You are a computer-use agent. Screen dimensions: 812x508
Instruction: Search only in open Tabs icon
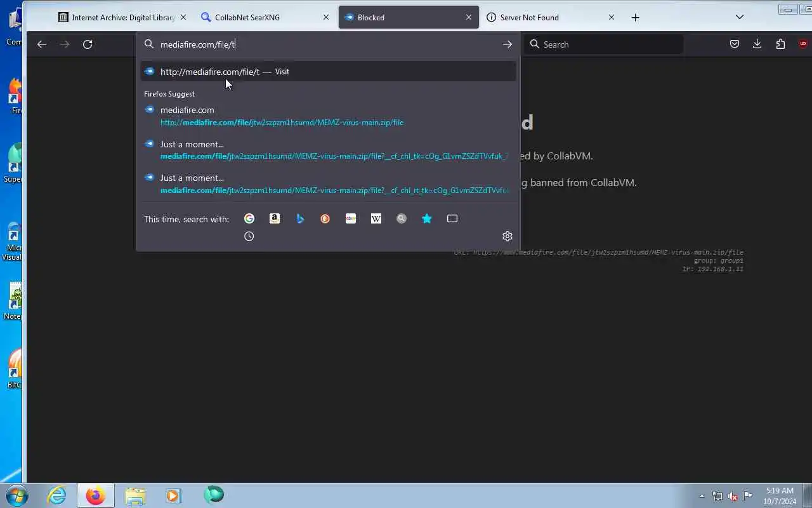452,218
